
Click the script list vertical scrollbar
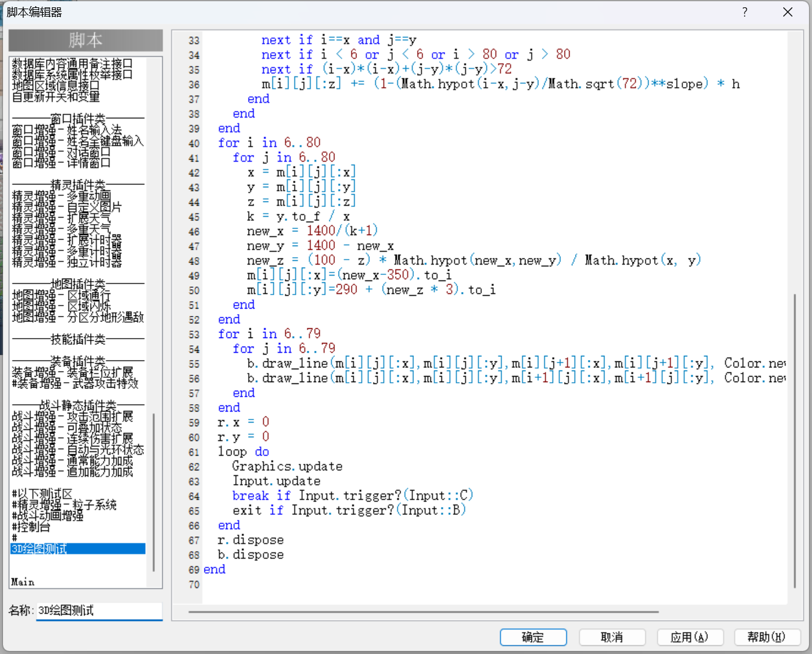(x=154, y=492)
